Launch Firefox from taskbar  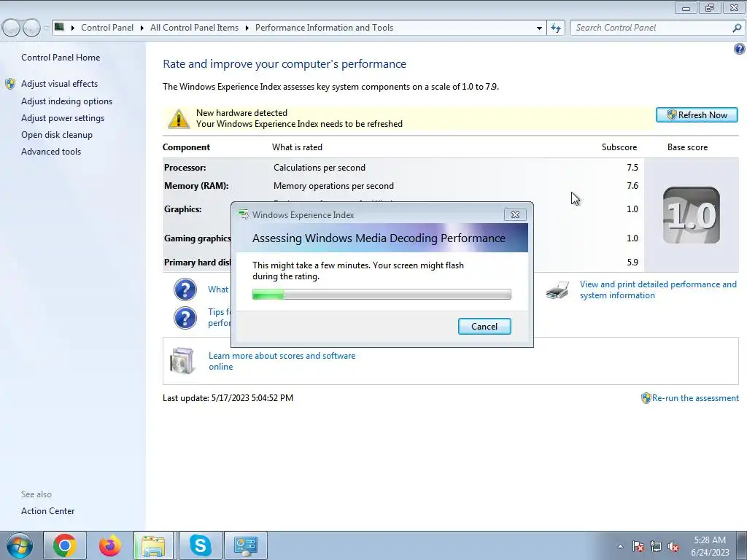pyautogui.click(x=109, y=545)
